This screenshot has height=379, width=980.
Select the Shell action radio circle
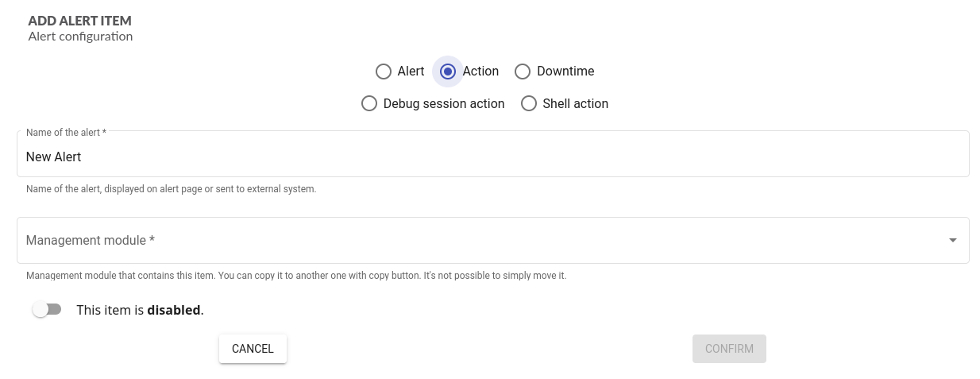(529, 104)
